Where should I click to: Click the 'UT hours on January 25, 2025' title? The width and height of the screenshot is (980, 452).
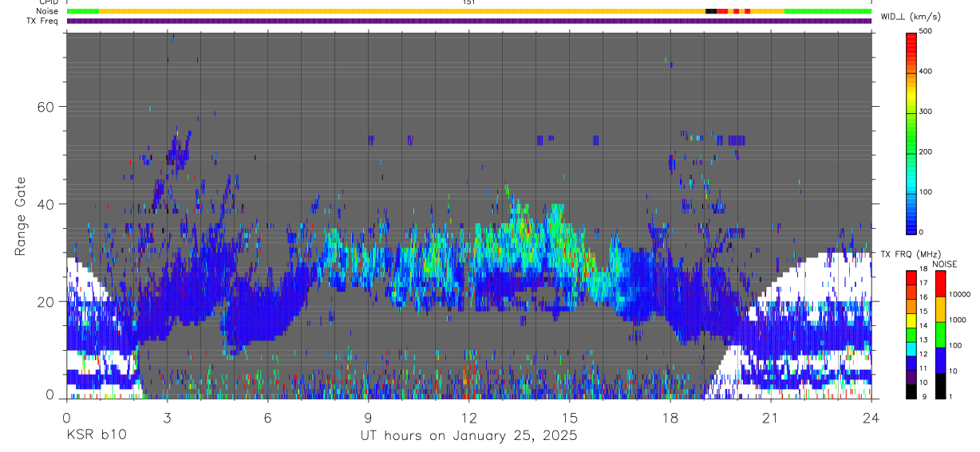[468, 436]
